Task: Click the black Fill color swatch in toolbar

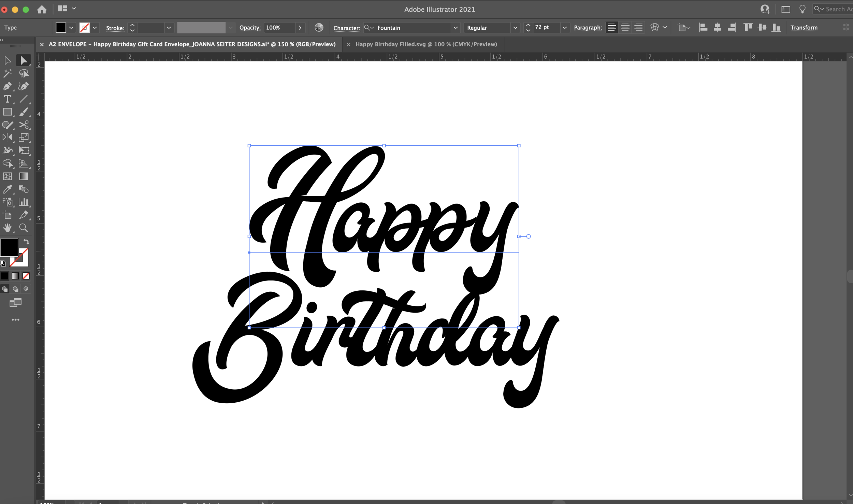Action: (9, 247)
